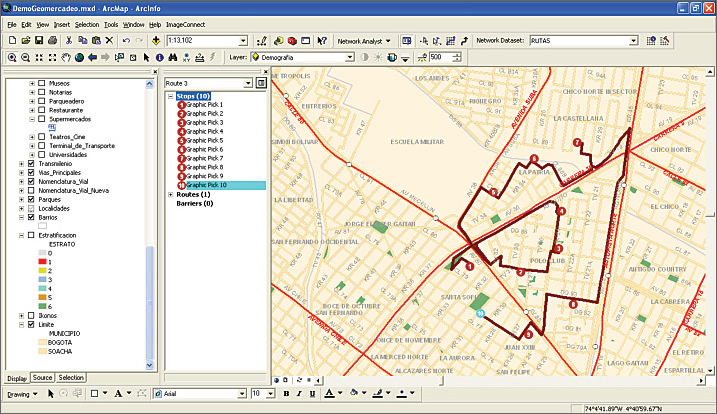
Task: Open the Tools menu
Action: [x=111, y=25]
